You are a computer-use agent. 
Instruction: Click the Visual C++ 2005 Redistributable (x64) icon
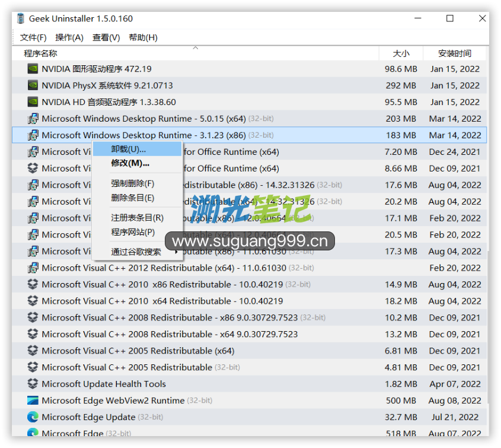point(33,351)
